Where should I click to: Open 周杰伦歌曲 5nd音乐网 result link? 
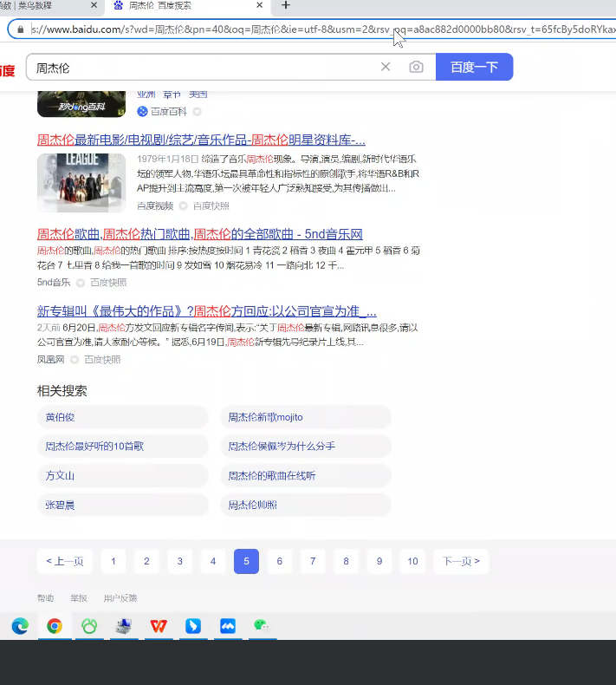[200, 234]
